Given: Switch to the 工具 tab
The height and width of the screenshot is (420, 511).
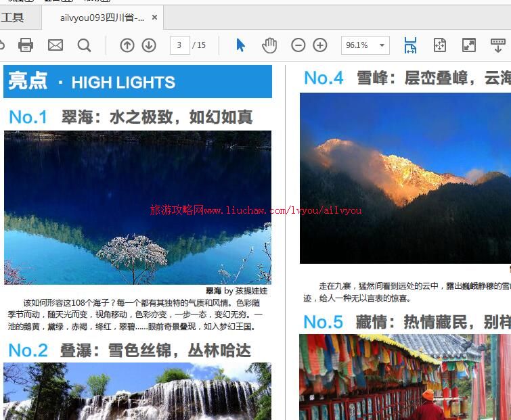Looking at the screenshot, I should 12,18.
